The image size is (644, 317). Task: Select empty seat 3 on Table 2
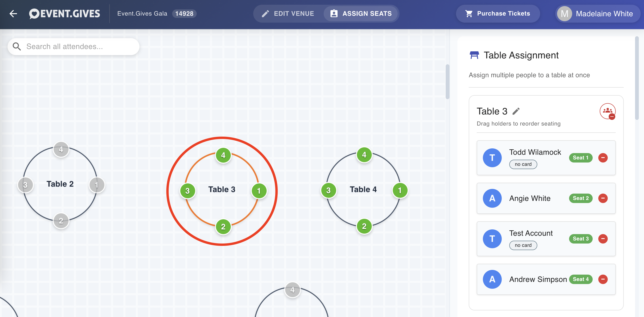(x=25, y=185)
